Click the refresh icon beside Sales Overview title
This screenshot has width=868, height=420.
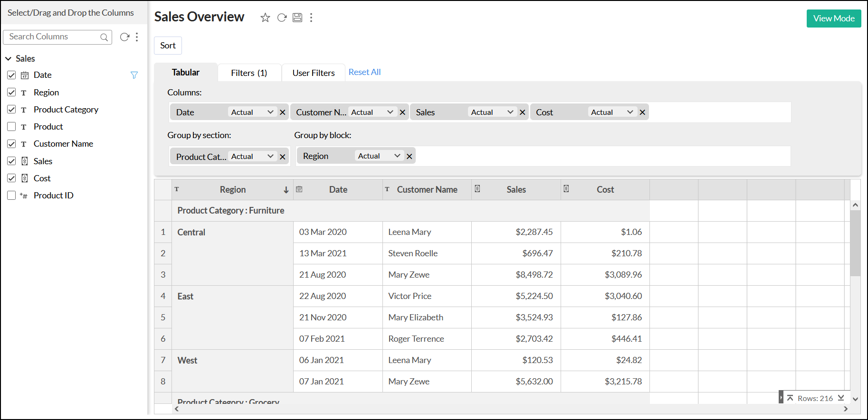click(282, 18)
